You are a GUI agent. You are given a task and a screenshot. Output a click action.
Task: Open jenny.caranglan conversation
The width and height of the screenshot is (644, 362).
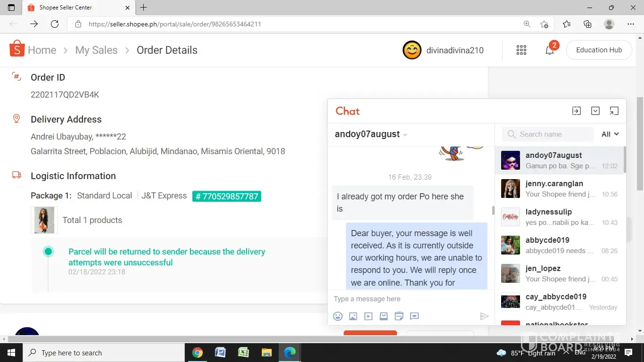pyautogui.click(x=560, y=189)
